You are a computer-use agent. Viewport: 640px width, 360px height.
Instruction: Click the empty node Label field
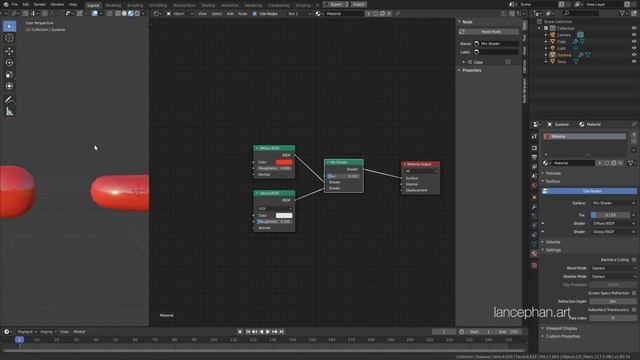coord(496,52)
